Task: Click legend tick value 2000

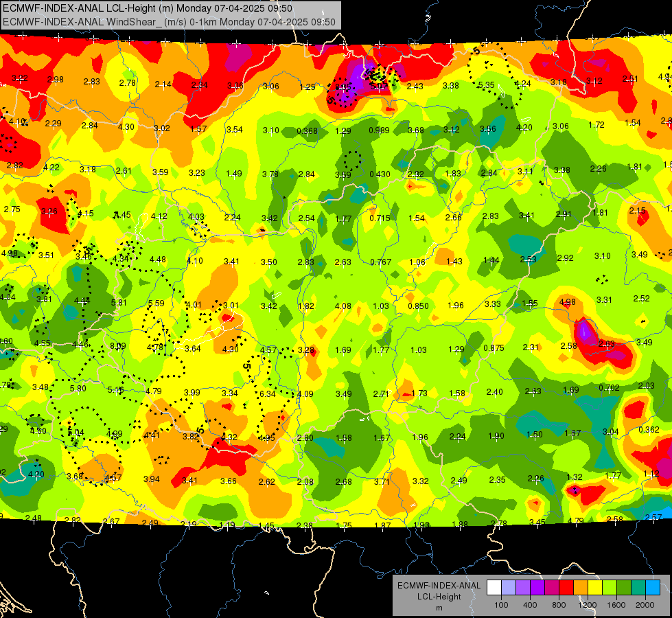Action: [645, 605]
